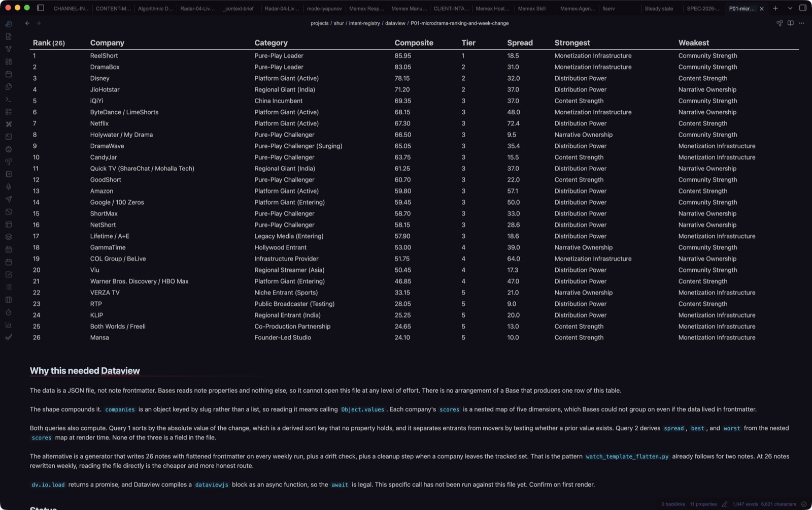Click the checklist rows layout icon
This screenshot has height=510, width=812.
tap(9, 112)
